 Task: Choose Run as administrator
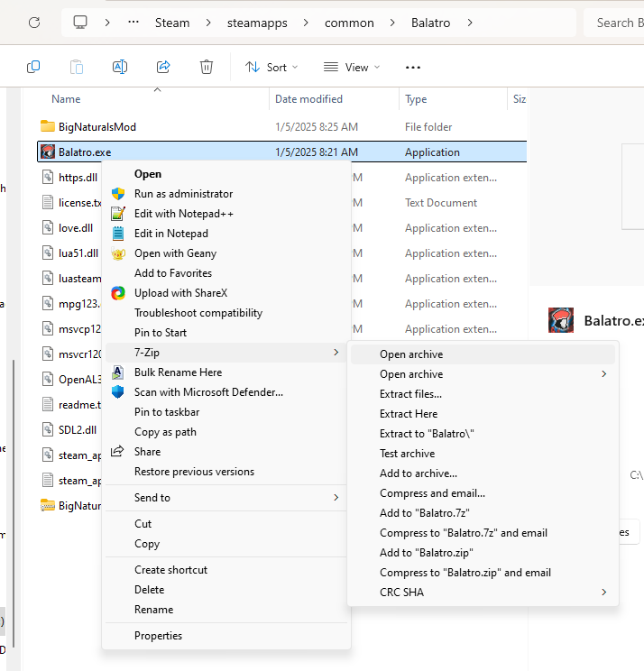225,194
